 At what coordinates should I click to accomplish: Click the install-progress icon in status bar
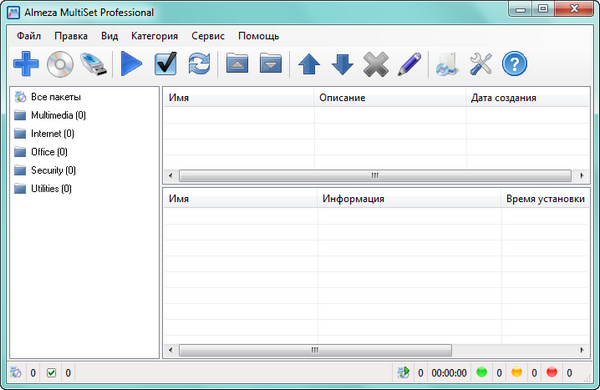403,372
